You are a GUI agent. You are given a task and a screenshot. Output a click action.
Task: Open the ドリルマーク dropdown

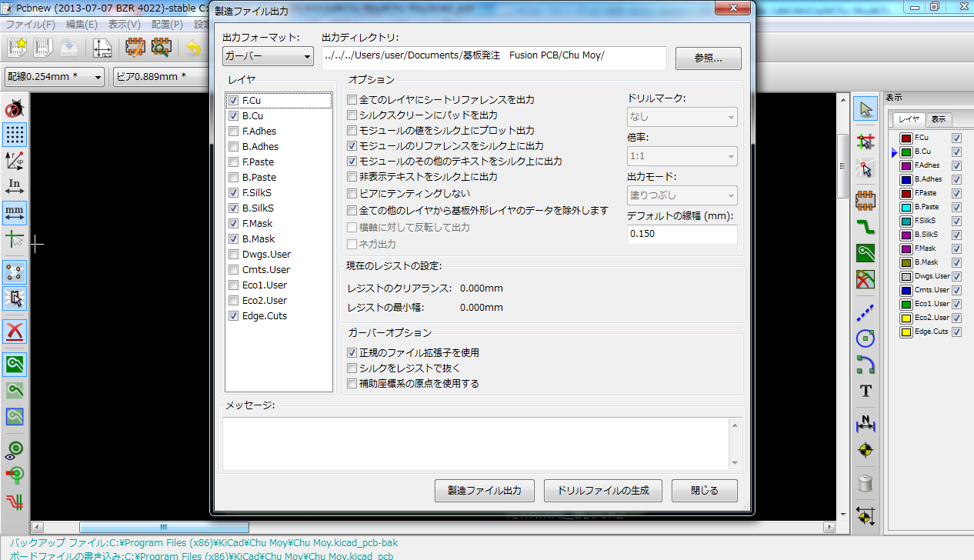(682, 117)
